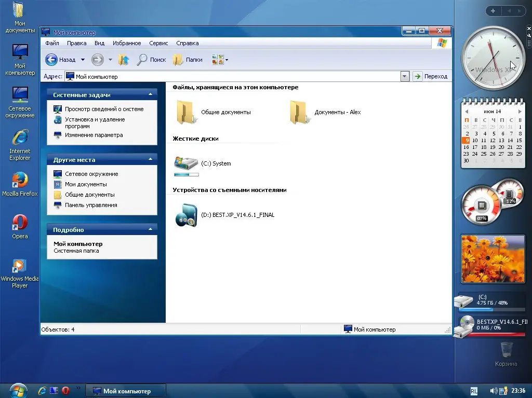Open the Back history dropdown arrow

pos(83,60)
